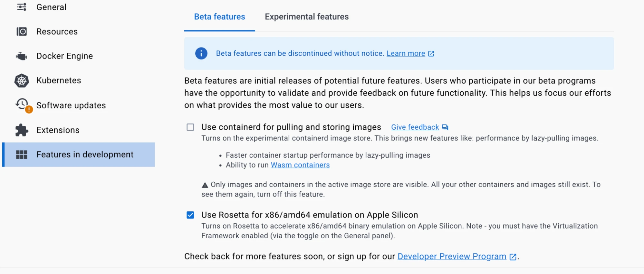
Task: Click the Give feedback link
Action: click(415, 127)
